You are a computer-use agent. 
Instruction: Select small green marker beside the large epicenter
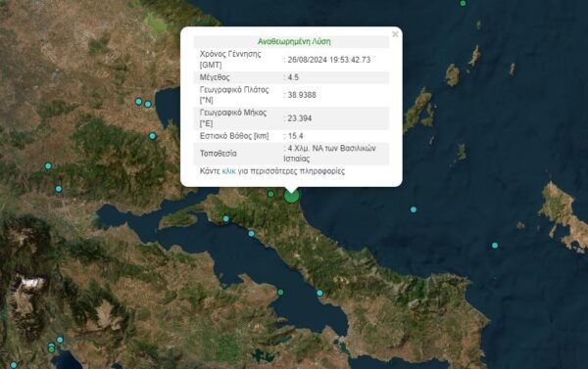270,194
